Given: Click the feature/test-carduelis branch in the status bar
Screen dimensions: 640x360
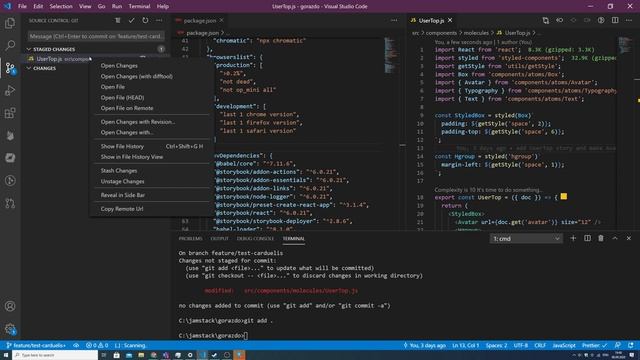Looking at the screenshot, I should pos(36,345).
